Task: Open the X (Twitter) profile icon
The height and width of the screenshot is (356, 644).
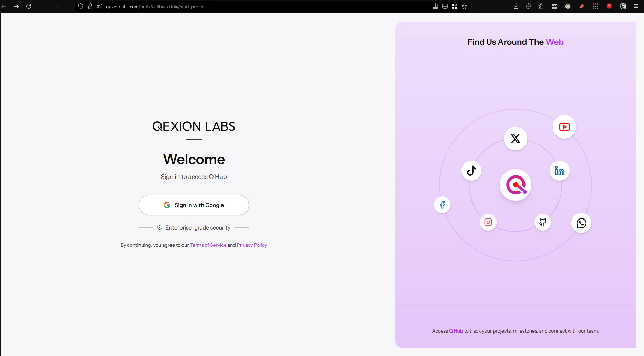Action: pos(515,138)
